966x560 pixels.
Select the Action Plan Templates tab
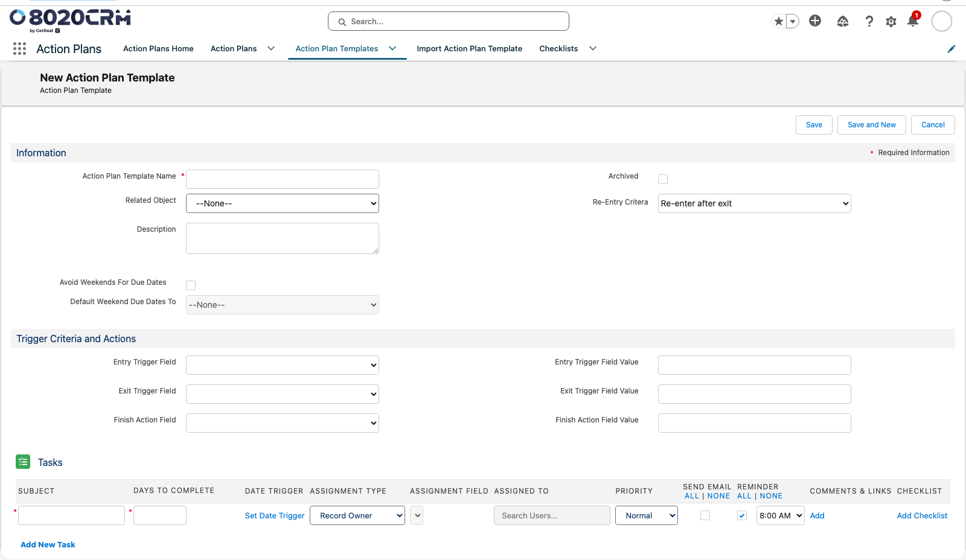click(x=337, y=49)
